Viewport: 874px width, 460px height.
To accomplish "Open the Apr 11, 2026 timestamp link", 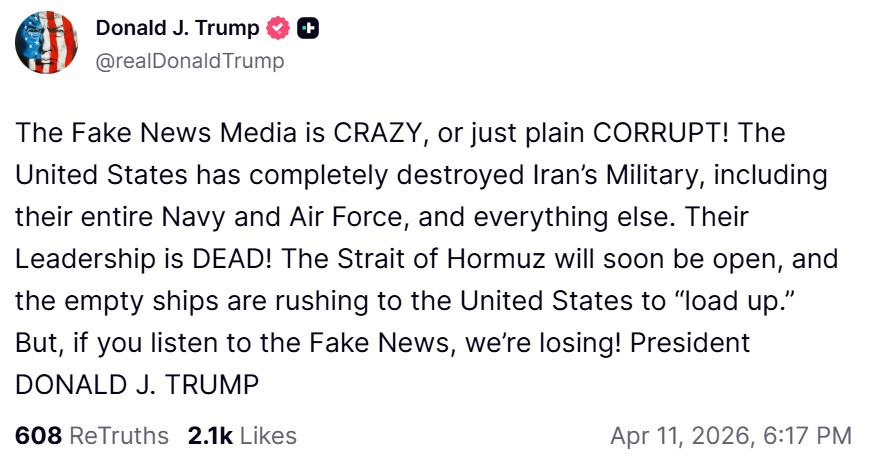I will (x=731, y=435).
